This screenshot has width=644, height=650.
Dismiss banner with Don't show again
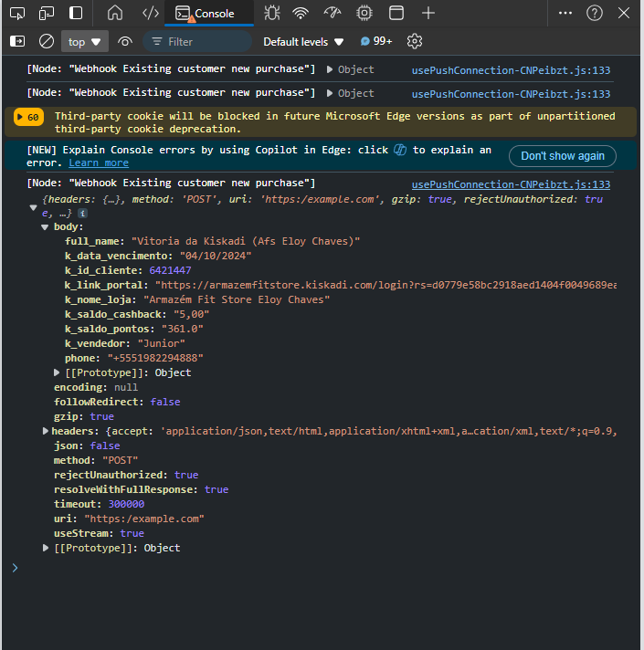[563, 156]
